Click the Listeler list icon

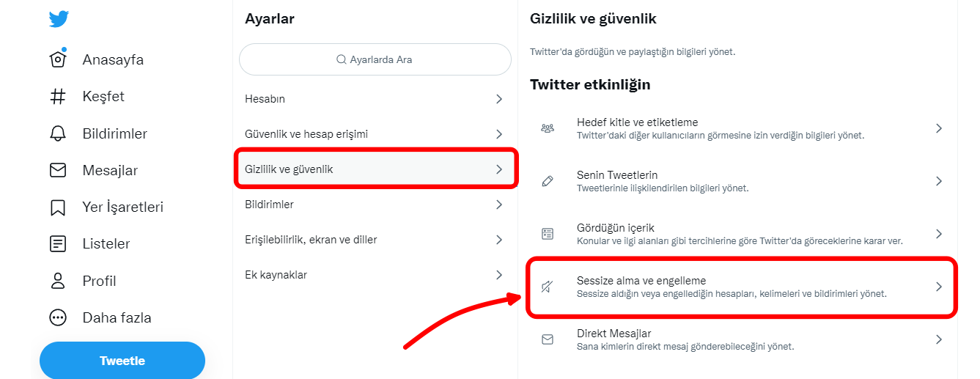click(x=58, y=244)
